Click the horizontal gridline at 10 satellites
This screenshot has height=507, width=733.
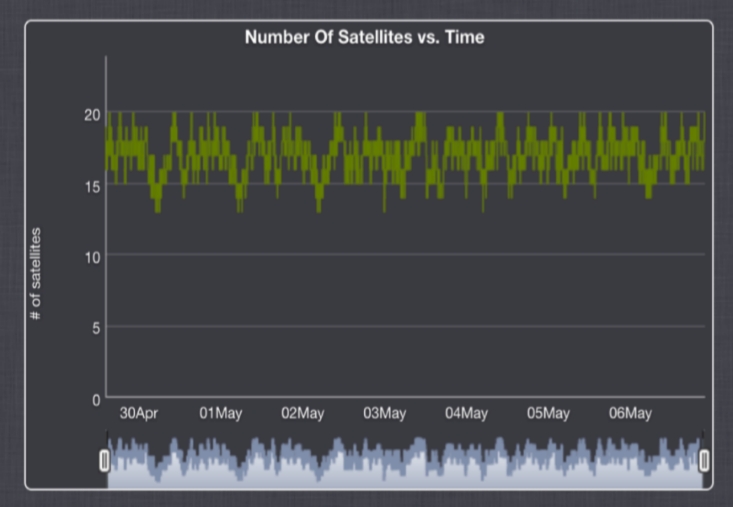point(400,255)
